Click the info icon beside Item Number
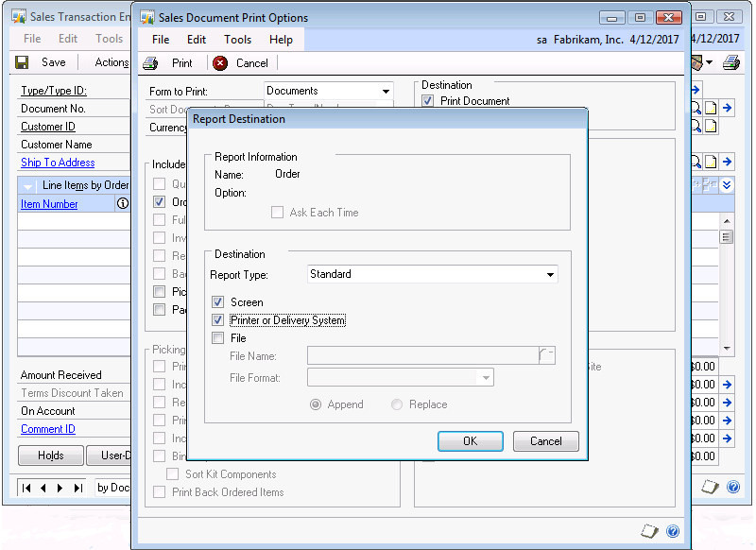This screenshot has height=550, width=756. tap(122, 203)
